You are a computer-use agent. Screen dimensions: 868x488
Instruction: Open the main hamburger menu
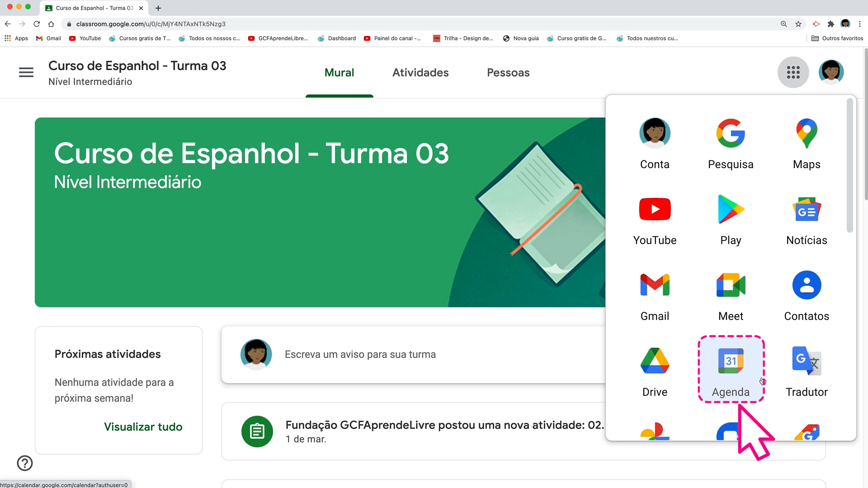26,72
